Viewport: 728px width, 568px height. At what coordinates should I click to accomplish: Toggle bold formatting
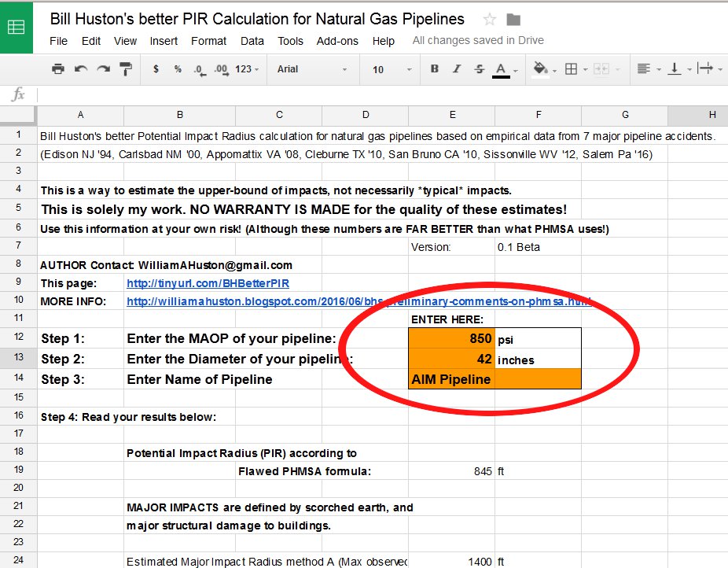pyautogui.click(x=434, y=69)
